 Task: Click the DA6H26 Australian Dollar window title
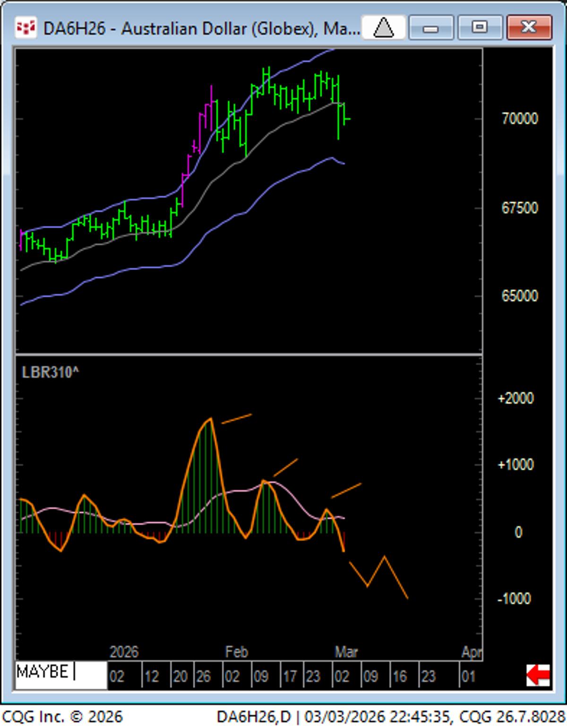pyautogui.click(x=201, y=29)
